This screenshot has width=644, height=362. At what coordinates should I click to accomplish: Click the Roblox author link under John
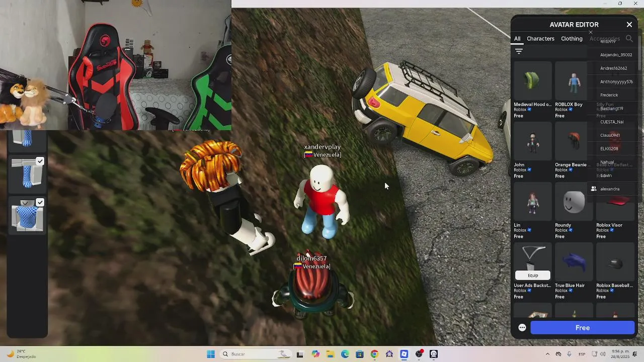[x=520, y=170]
